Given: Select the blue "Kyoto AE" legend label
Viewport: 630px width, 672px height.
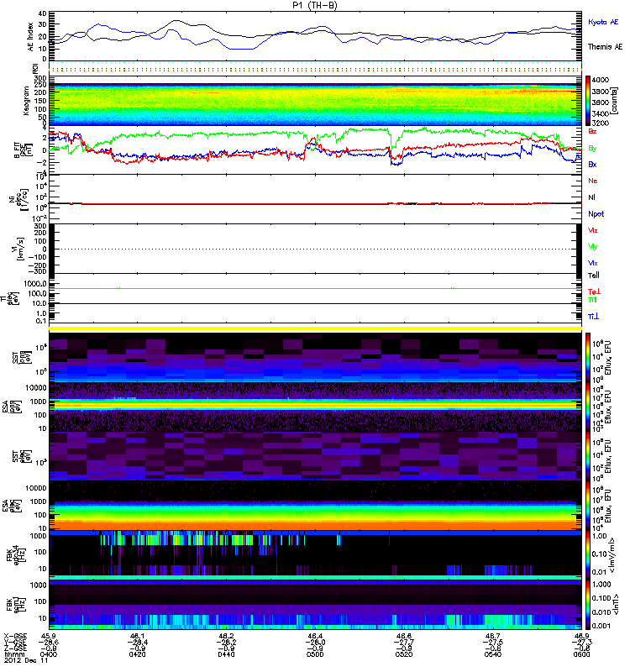Looking at the screenshot, I should pyautogui.click(x=603, y=22).
